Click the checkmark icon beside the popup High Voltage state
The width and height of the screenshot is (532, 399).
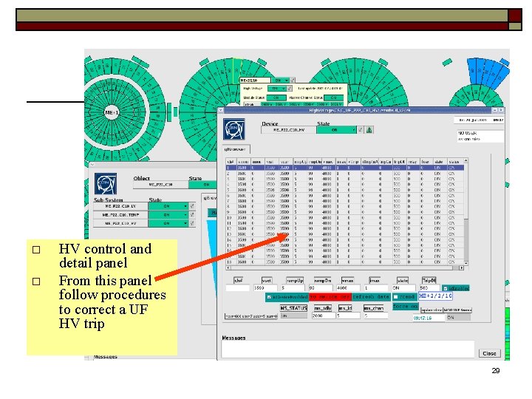tap(290, 88)
